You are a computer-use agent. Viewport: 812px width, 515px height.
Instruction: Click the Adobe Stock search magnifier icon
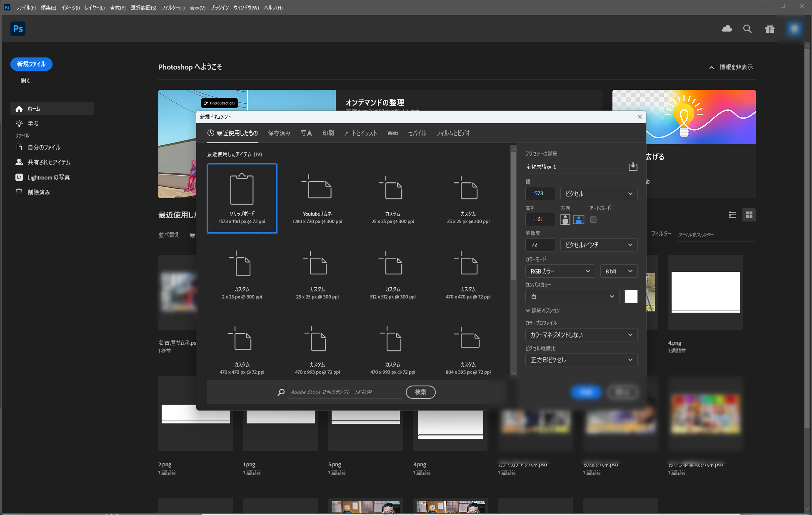coord(281,392)
